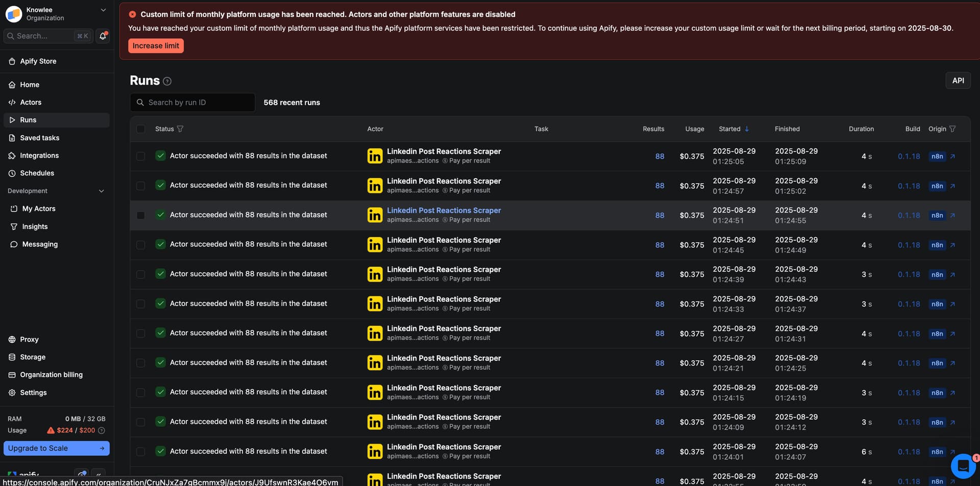Image resolution: width=980 pixels, height=486 pixels.
Task: Click the Runs help question-mark icon
Action: point(167,81)
